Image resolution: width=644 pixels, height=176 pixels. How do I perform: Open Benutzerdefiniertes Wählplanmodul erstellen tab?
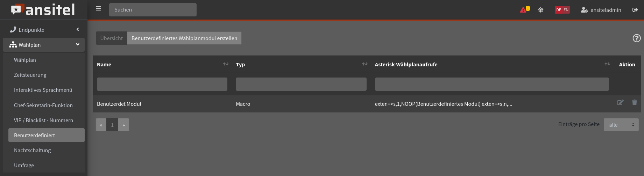click(184, 38)
